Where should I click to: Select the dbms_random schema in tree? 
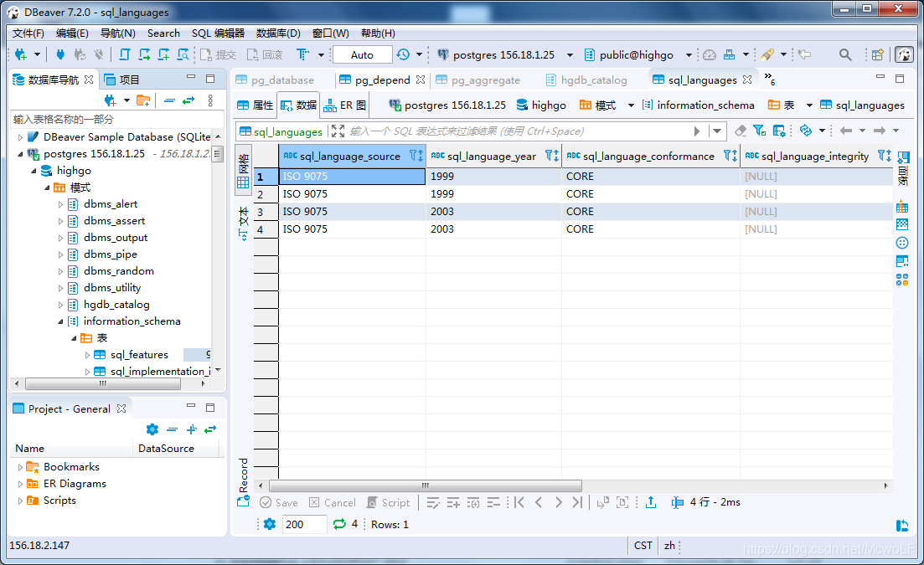pos(118,271)
